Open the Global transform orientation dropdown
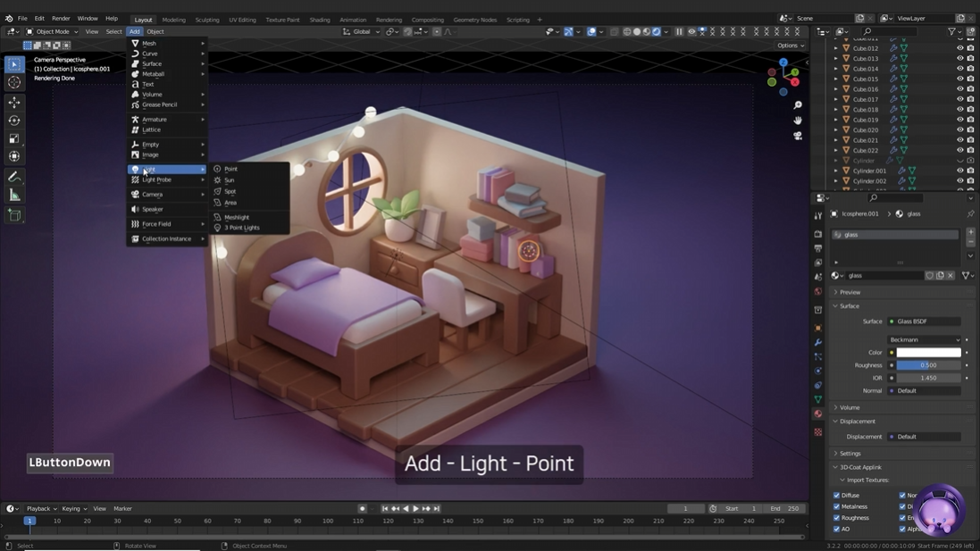The height and width of the screenshot is (551, 980). point(361,31)
